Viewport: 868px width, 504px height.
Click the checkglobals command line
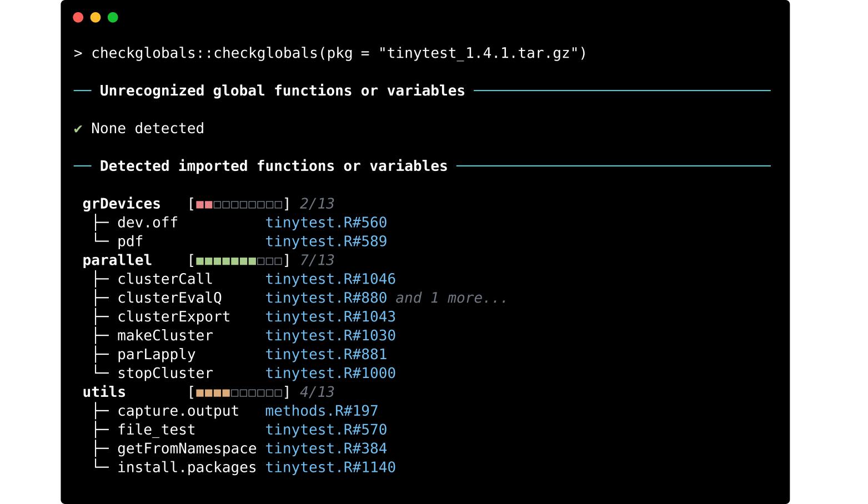339,53
